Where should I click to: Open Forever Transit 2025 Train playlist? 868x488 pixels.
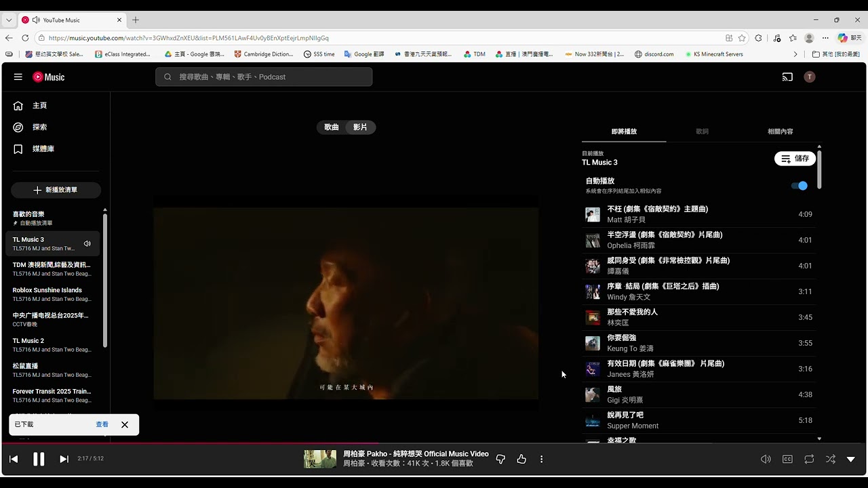[x=53, y=395]
